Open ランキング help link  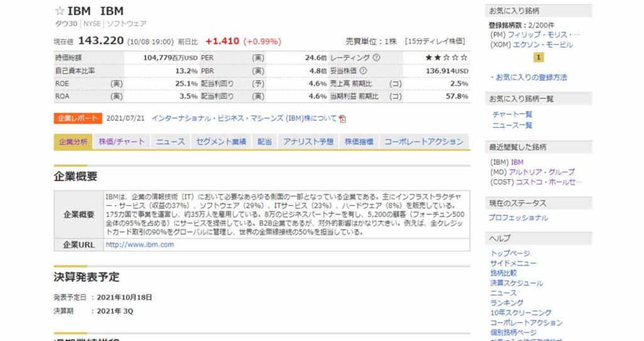[507, 303]
